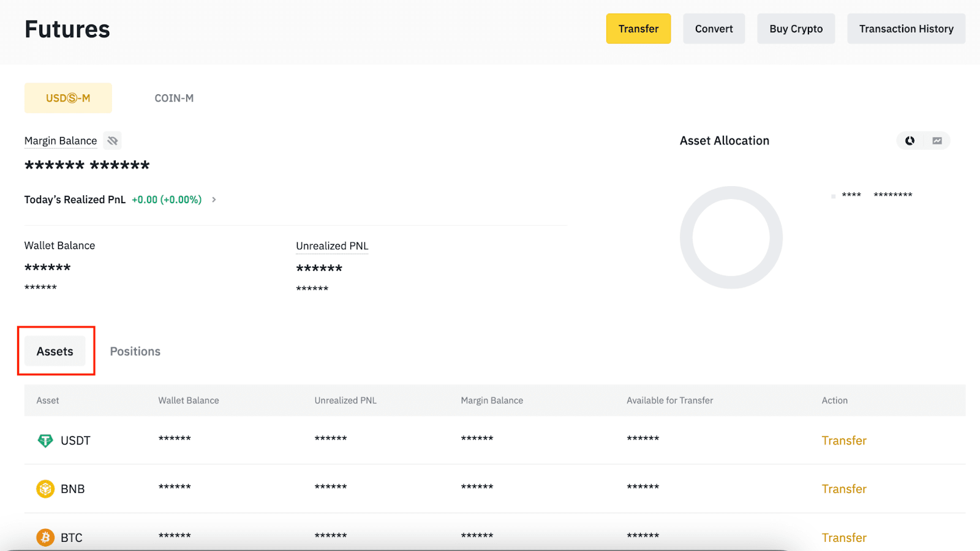Click the Futures page heading
Viewport: 980px width, 551px height.
point(67,29)
